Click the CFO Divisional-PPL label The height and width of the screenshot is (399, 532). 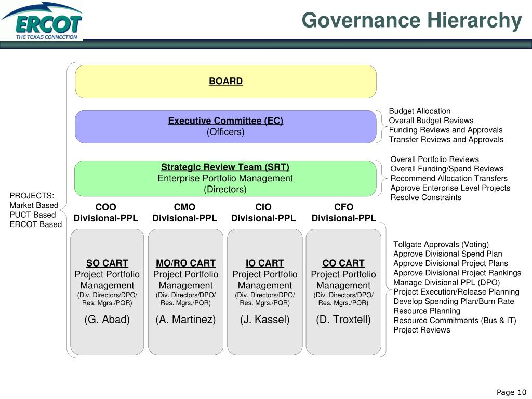[x=344, y=212]
